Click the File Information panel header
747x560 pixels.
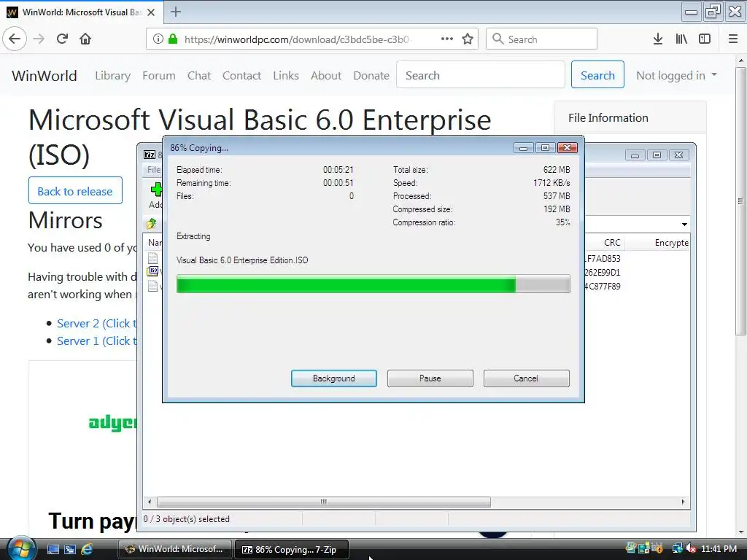point(630,117)
